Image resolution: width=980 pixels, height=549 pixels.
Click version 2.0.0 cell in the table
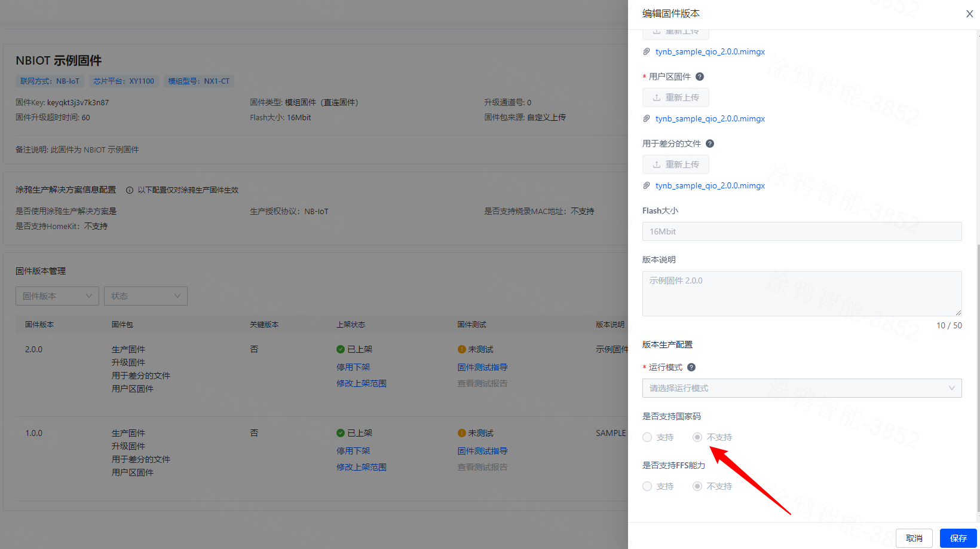(x=34, y=349)
